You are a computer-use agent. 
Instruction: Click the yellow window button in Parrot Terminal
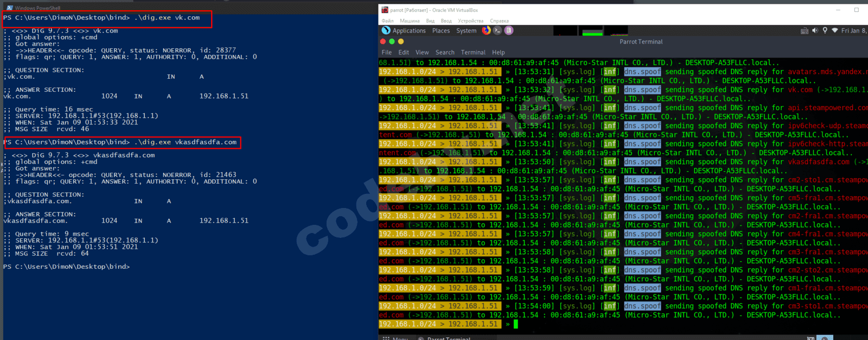point(401,41)
